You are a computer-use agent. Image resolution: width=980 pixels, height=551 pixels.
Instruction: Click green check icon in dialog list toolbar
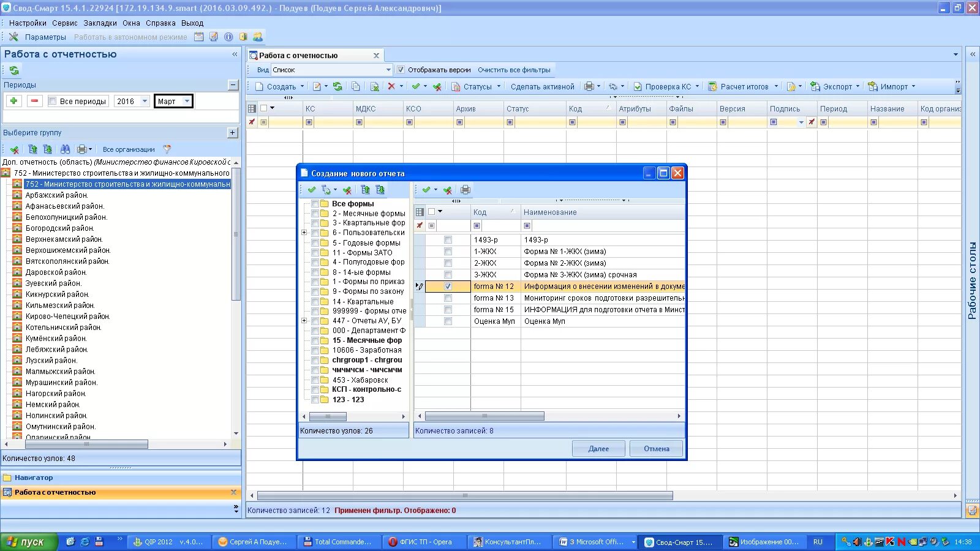426,190
